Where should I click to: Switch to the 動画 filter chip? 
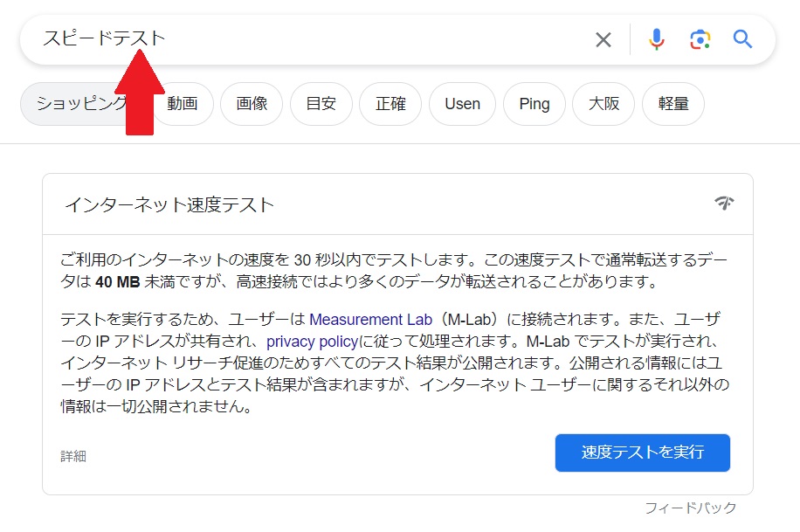point(183,104)
